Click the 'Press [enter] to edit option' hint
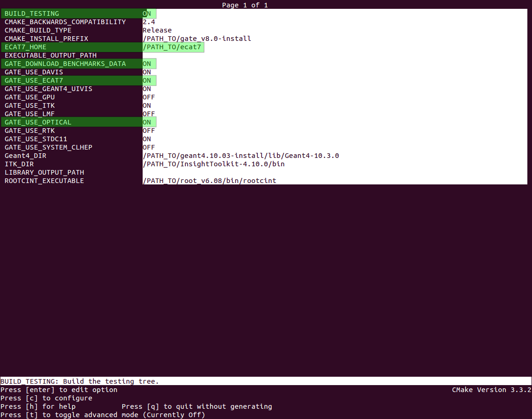The width and height of the screenshot is (532, 419). pyautogui.click(x=59, y=390)
